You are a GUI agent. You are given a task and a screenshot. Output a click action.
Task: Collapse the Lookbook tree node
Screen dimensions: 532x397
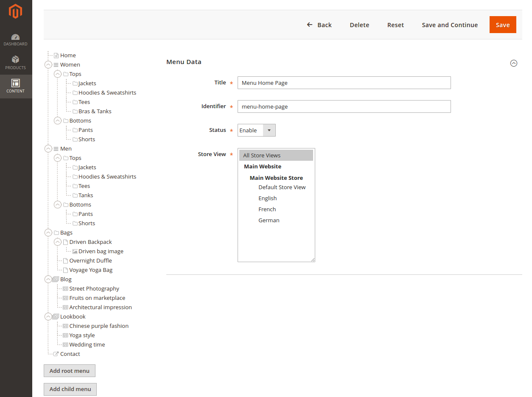tap(48, 317)
